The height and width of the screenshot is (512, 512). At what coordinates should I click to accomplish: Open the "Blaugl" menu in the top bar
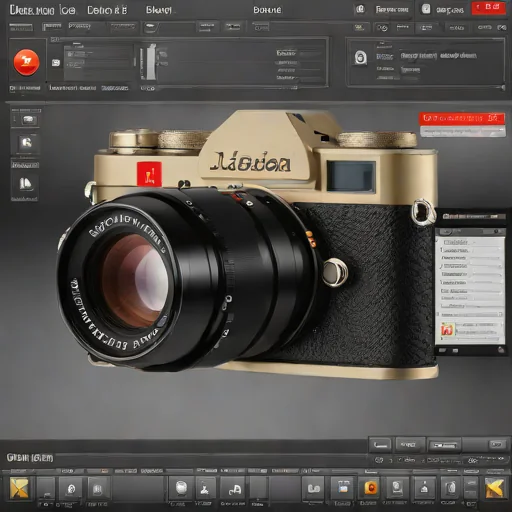159,10
